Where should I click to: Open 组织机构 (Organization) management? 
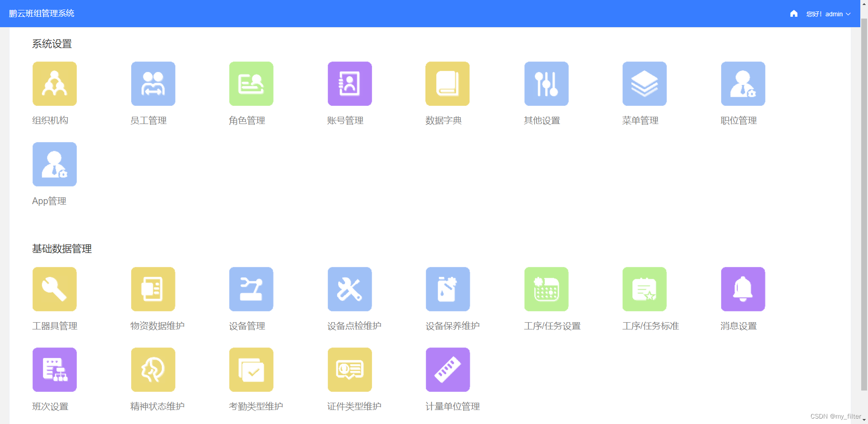click(x=54, y=84)
